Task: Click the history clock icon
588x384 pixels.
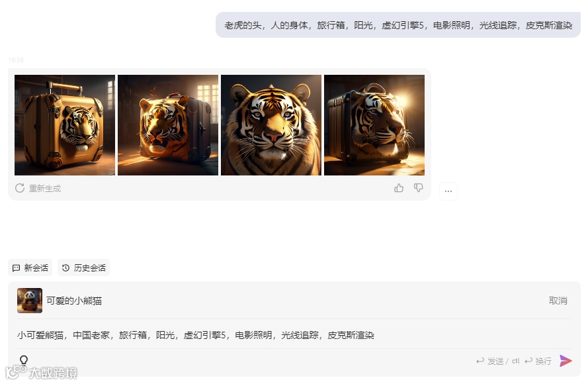Action: (65, 267)
